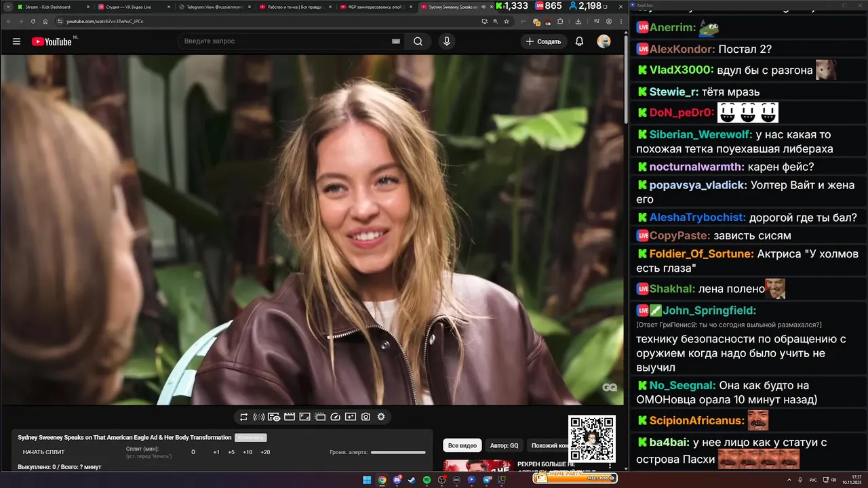Select the Похожий контент filter chip

(548, 445)
